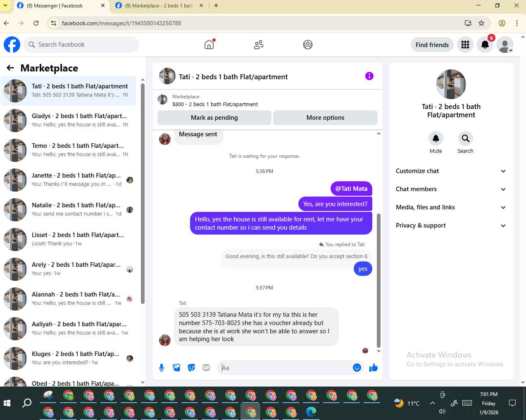The image size is (526, 420).
Task: Open Alannah conversation in chat list
Action: click(x=69, y=299)
